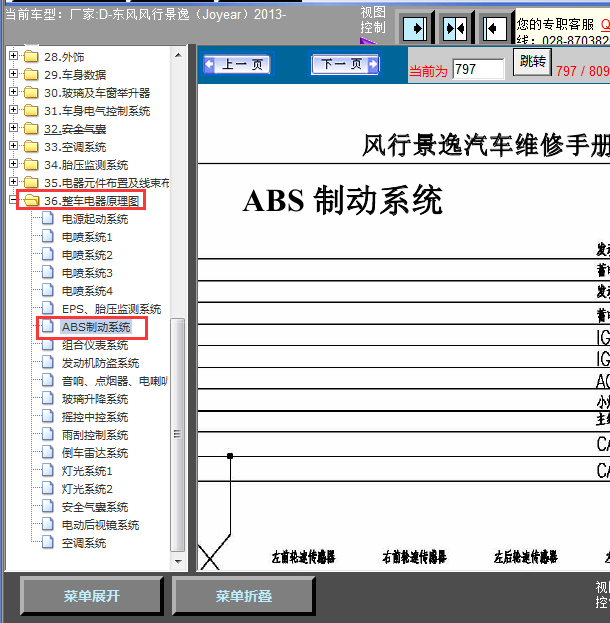610x623 pixels.
Task: Click the inward-arrows view control icon
Action: point(455,28)
